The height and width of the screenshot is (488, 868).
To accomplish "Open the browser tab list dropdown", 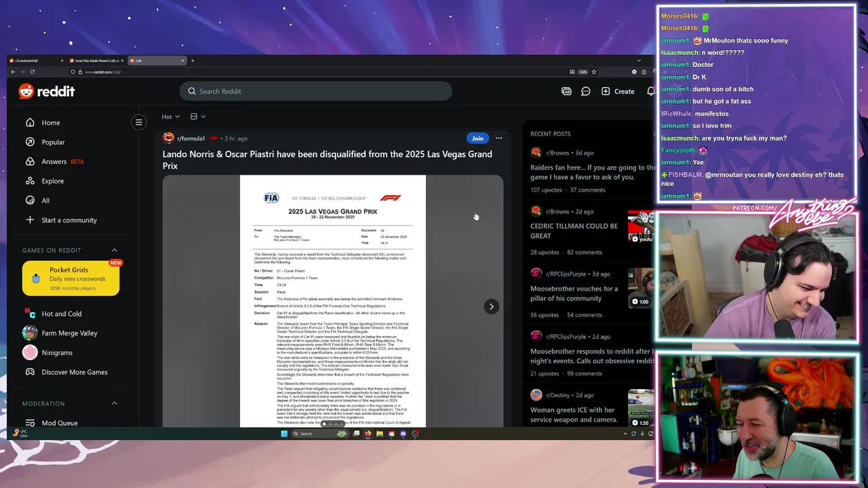I will [x=639, y=60].
